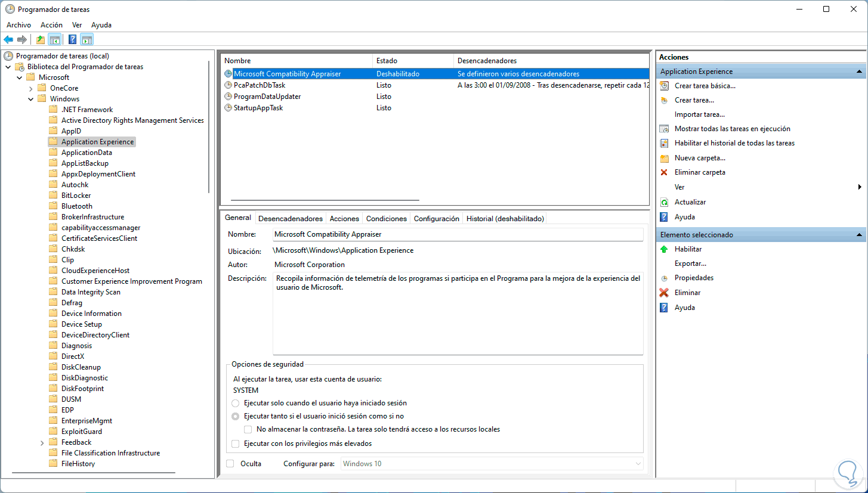Open Propiedades via its clock icon
Viewport: 868px width, 493px height.
664,278
